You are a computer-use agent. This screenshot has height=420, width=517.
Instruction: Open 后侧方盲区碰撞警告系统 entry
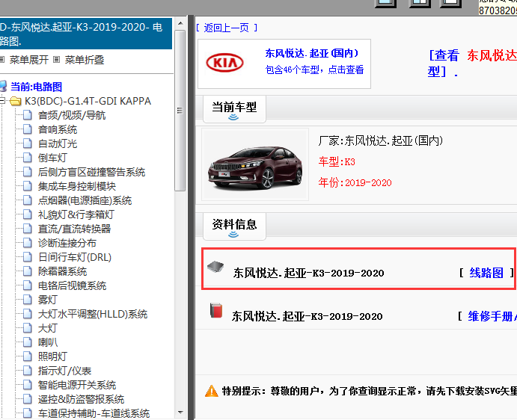coord(92,172)
